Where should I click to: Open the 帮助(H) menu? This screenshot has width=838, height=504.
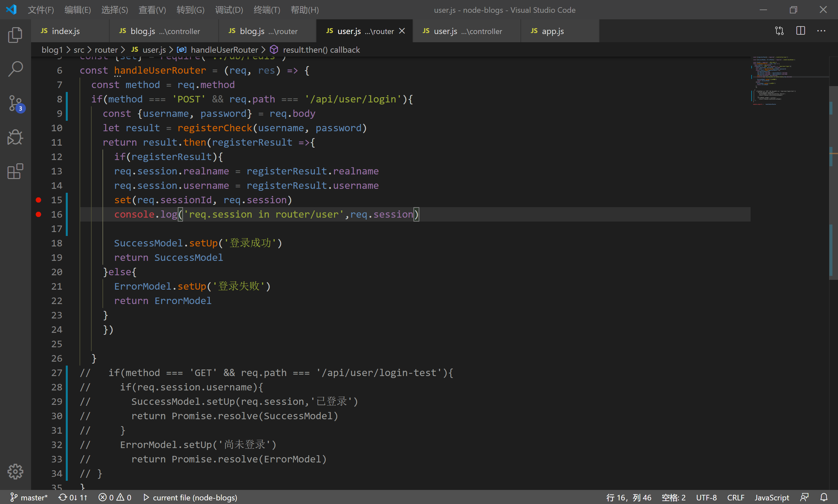pyautogui.click(x=305, y=10)
